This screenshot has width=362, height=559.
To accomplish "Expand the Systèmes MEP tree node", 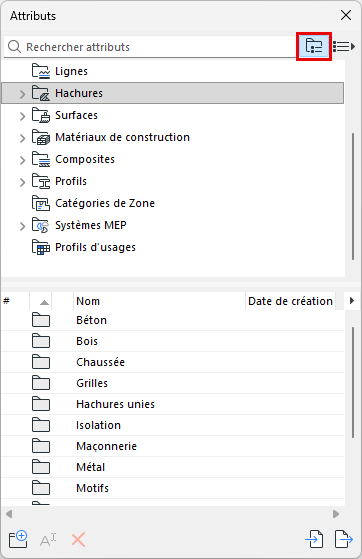I will point(22,226).
